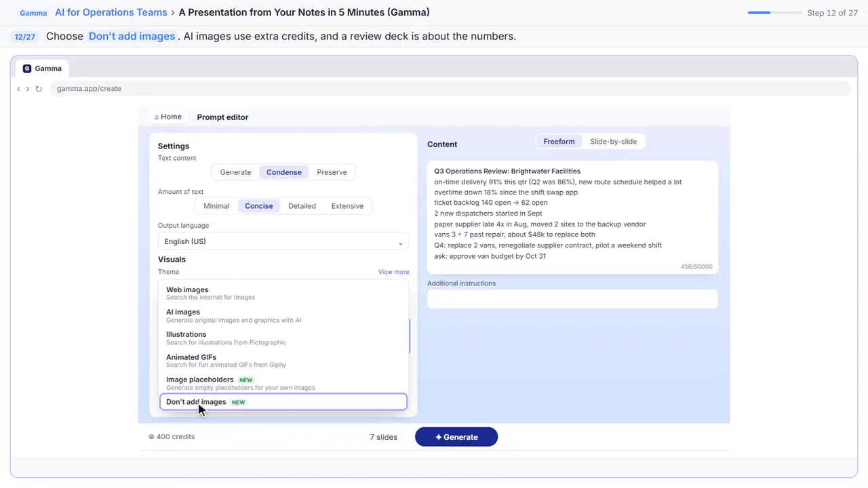Screen dimensions: 868x488
Task: Click the 7 slides count label
Action: coord(384,437)
